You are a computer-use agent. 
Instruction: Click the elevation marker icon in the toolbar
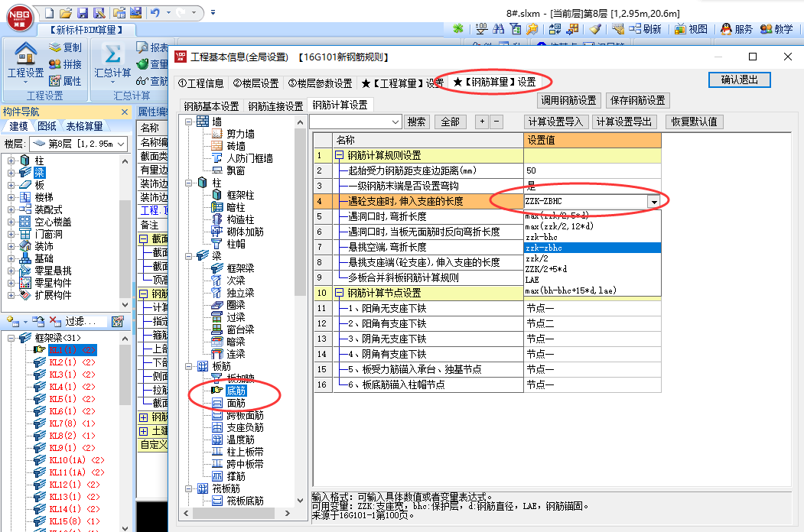pyautogui.click(x=481, y=29)
